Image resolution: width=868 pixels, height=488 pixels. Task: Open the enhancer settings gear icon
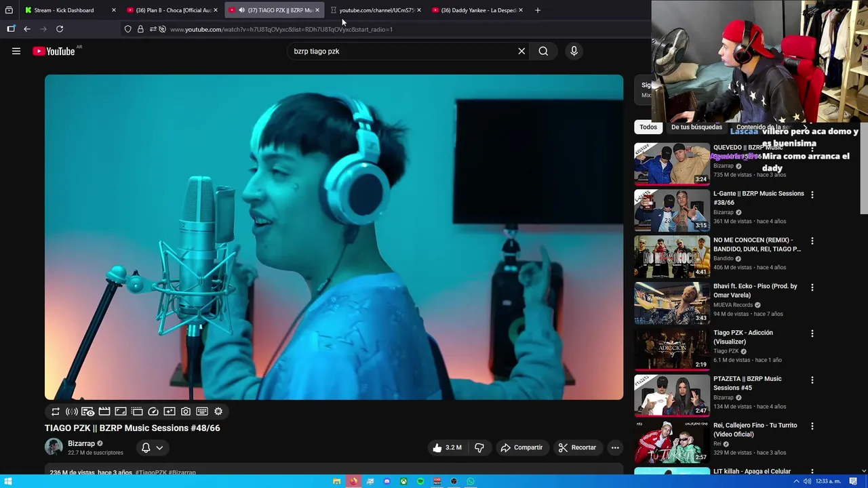[x=218, y=411]
